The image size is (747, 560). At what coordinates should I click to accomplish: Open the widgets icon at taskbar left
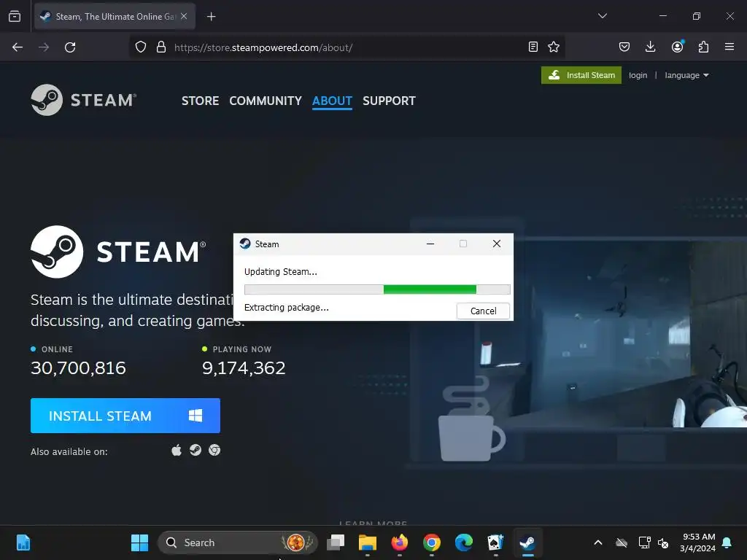coord(23,542)
